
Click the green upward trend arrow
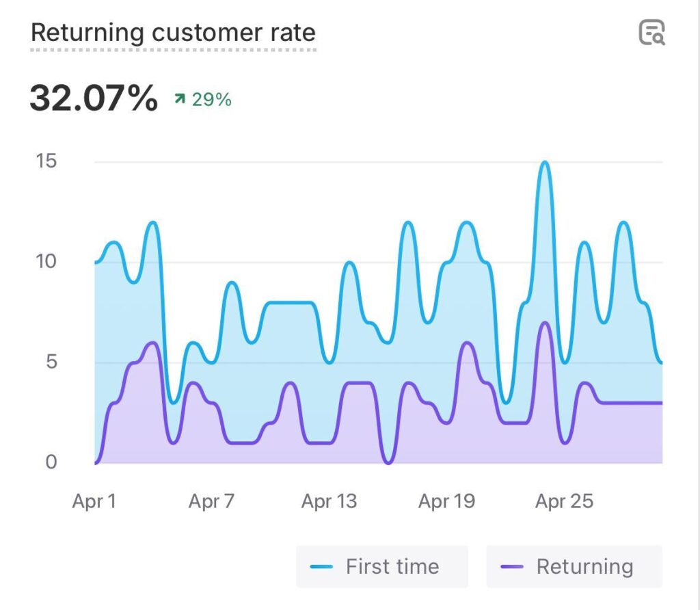point(180,100)
